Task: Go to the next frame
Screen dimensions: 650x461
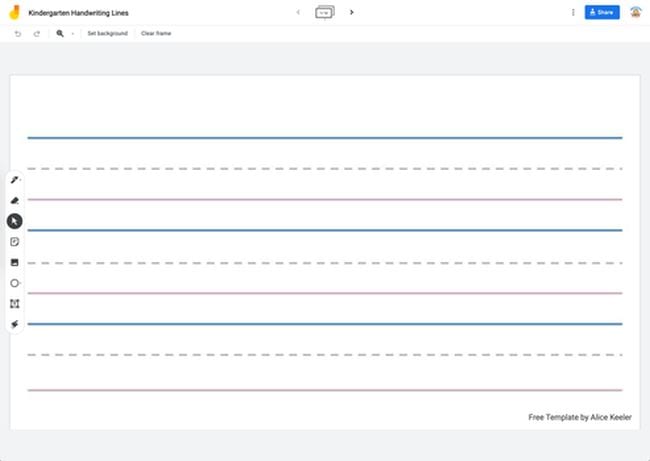Action: click(352, 12)
